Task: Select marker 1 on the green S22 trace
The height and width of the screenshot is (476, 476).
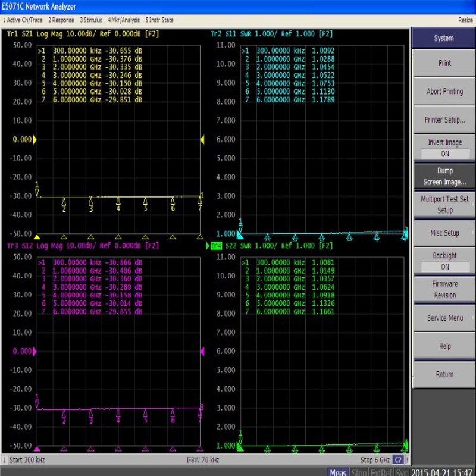Action: point(240,437)
